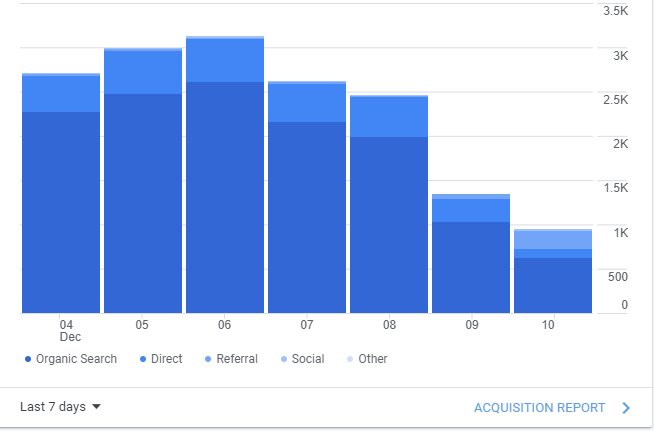Click the dropdown arrow beside Last 7 days
This screenshot has height=431, width=654.
96,407
